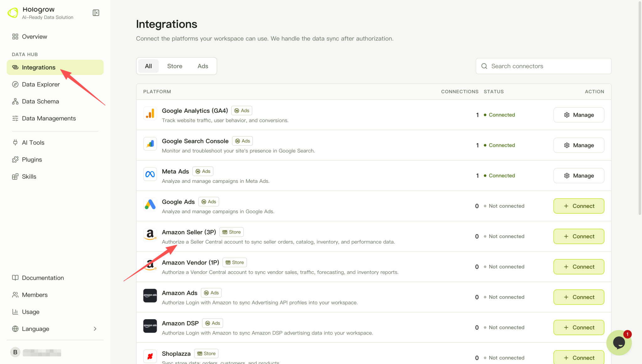The height and width of the screenshot is (364, 642).
Task: Click the Amazon Ads logo icon
Action: [150, 296]
